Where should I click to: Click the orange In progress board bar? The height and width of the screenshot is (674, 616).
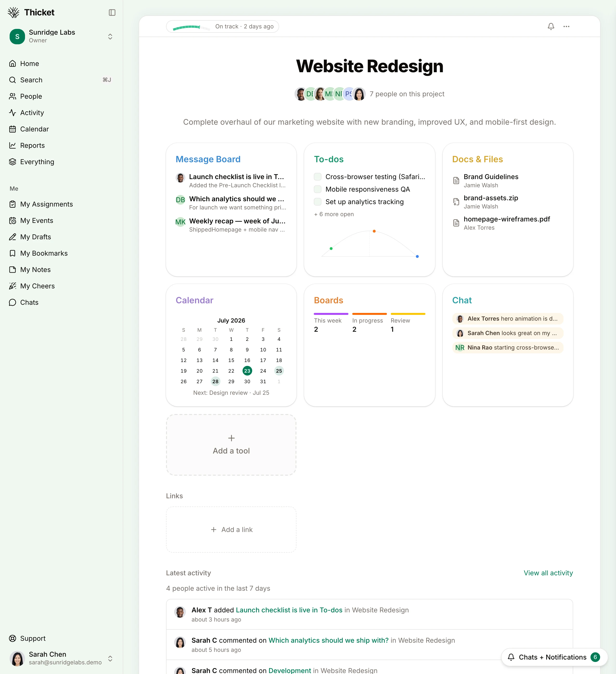point(369,314)
